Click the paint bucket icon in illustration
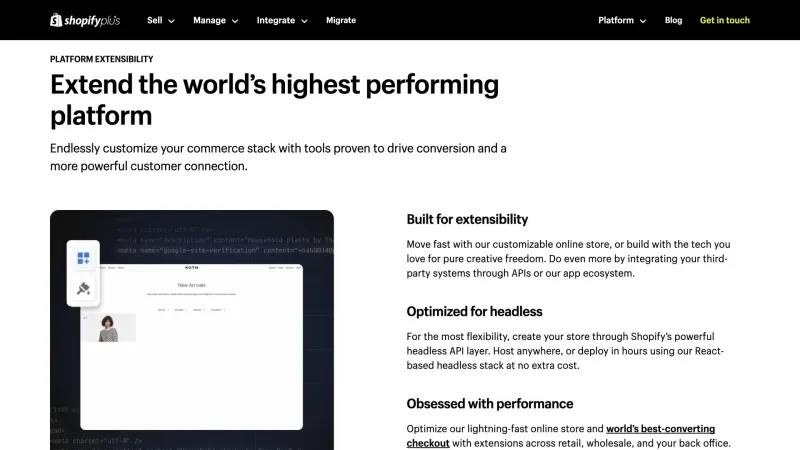The width and height of the screenshot is (800, 450). pos(83,288)
